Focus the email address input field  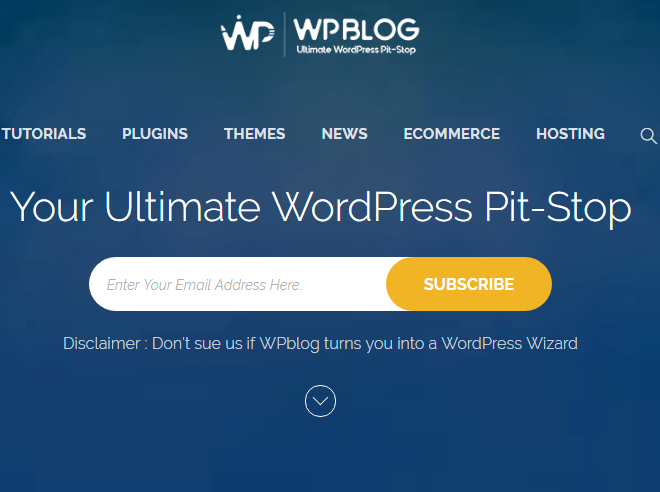[238, 284]
